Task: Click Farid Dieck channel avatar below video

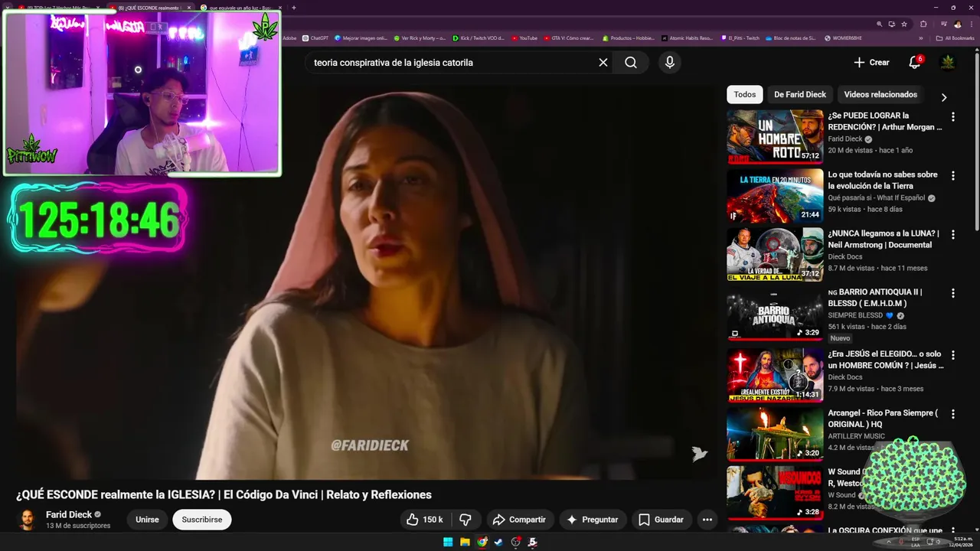Action: 27,520
